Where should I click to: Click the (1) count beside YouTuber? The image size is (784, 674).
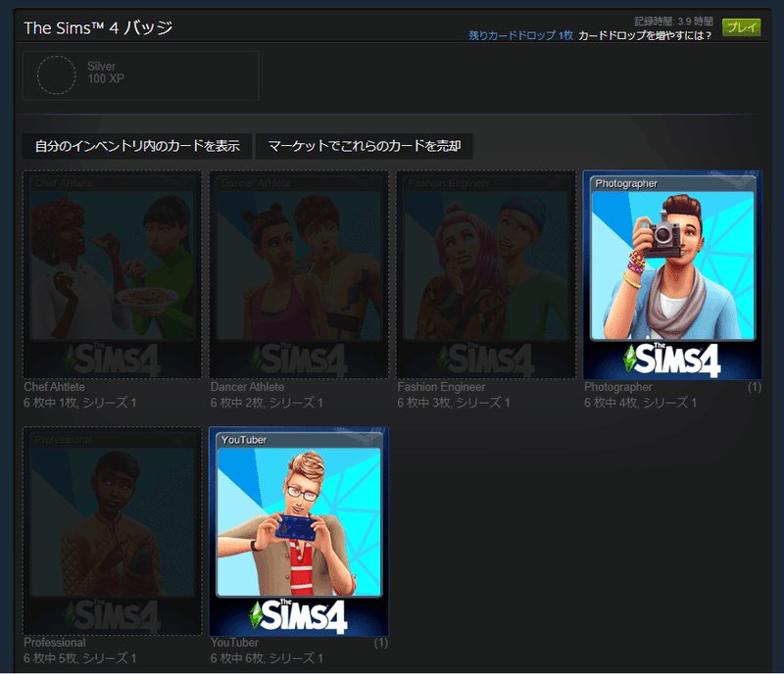[x=381, y=643]
